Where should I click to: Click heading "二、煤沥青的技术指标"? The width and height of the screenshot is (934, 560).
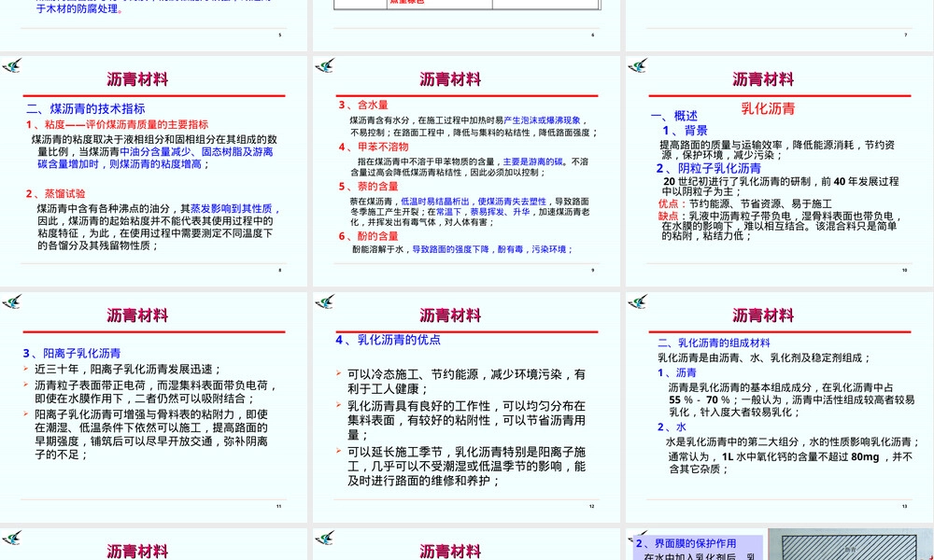click(86, 109)
